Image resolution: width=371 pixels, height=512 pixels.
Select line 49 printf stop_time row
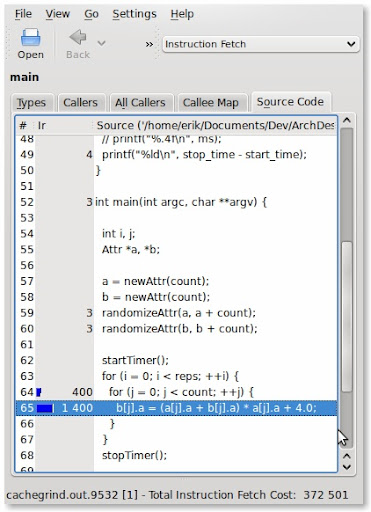176,155
